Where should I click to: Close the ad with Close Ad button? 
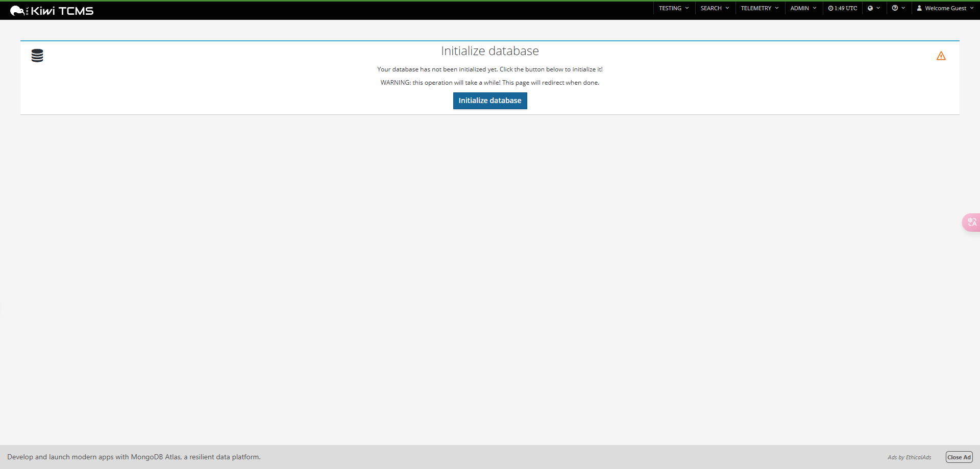point(959,457)
